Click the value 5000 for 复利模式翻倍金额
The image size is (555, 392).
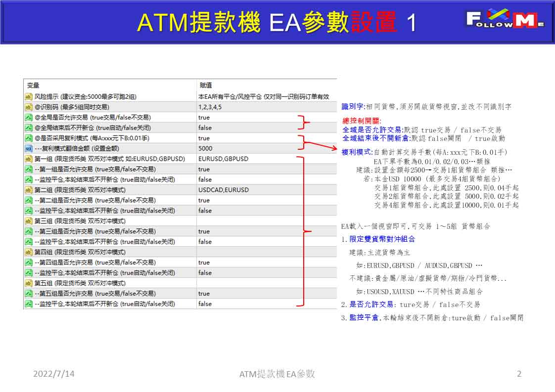point(205,149)
